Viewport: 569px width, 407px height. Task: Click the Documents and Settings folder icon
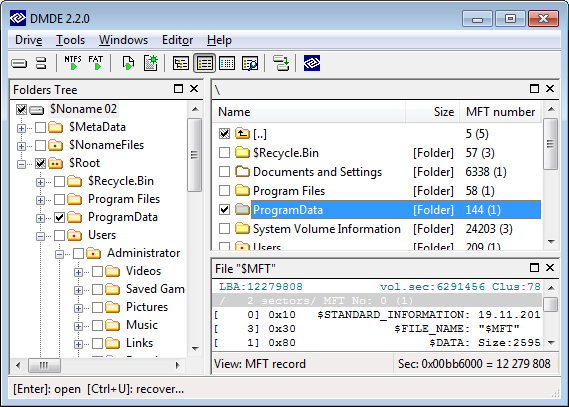(x=242, y=171)
